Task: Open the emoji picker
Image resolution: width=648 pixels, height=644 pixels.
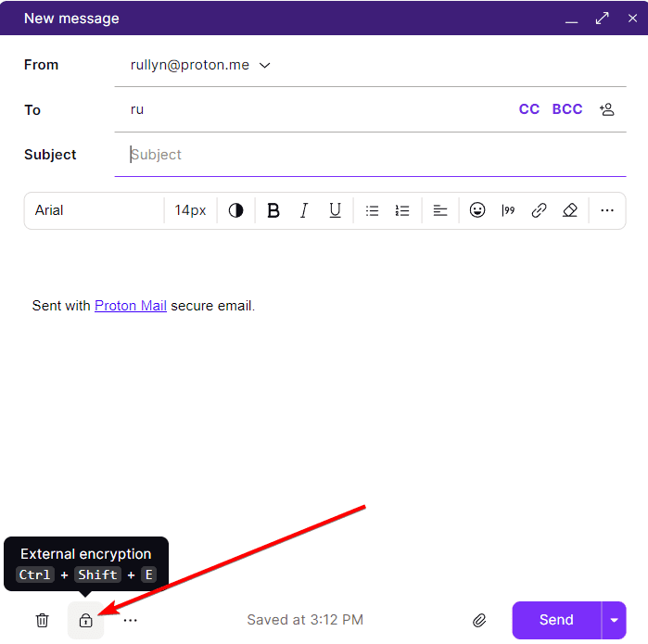Action: click(x=477, y=210)
